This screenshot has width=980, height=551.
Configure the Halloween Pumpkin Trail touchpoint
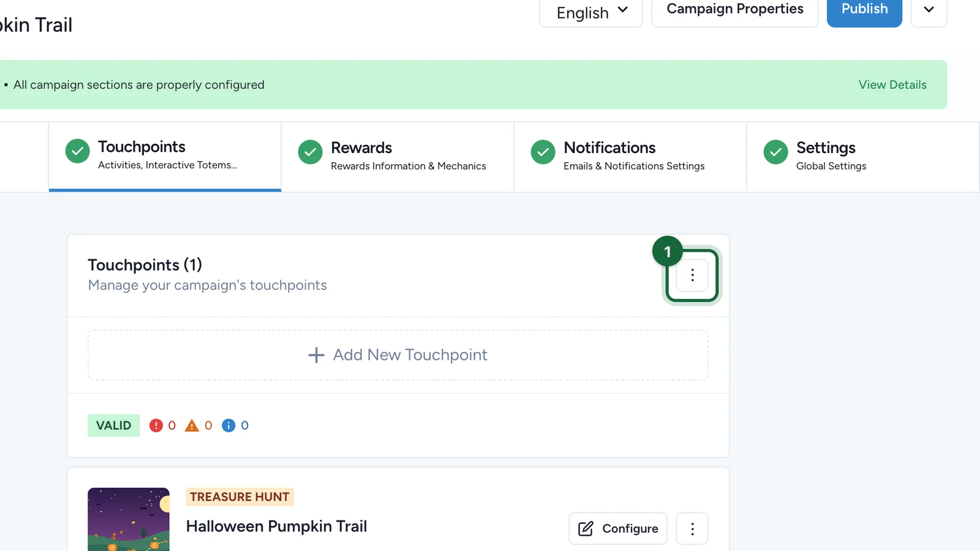[618, 528]
